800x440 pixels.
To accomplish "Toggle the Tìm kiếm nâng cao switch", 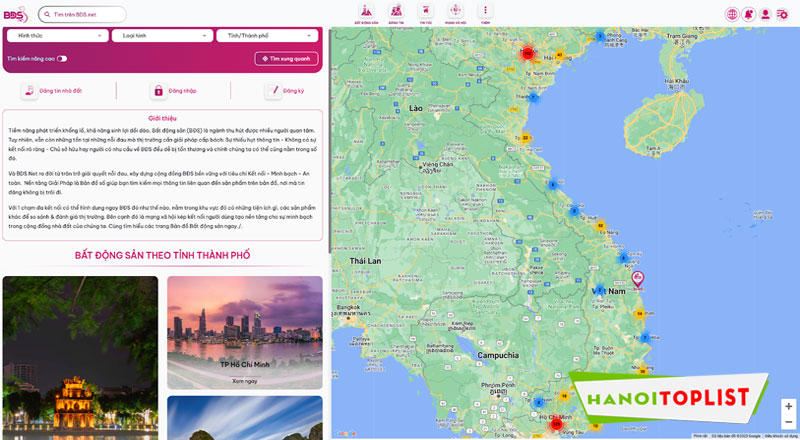I will click(x=62, y=59).
